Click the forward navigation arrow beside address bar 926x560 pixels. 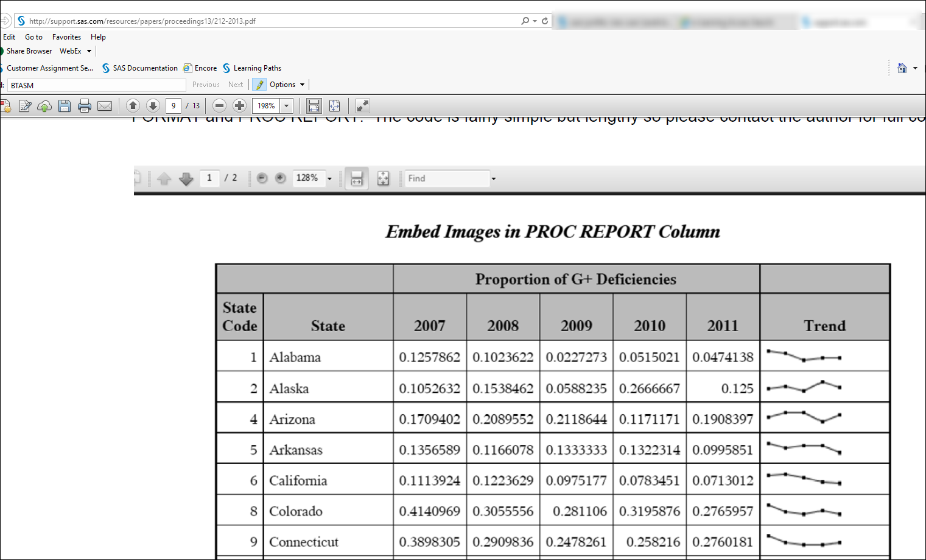point(5,21)
